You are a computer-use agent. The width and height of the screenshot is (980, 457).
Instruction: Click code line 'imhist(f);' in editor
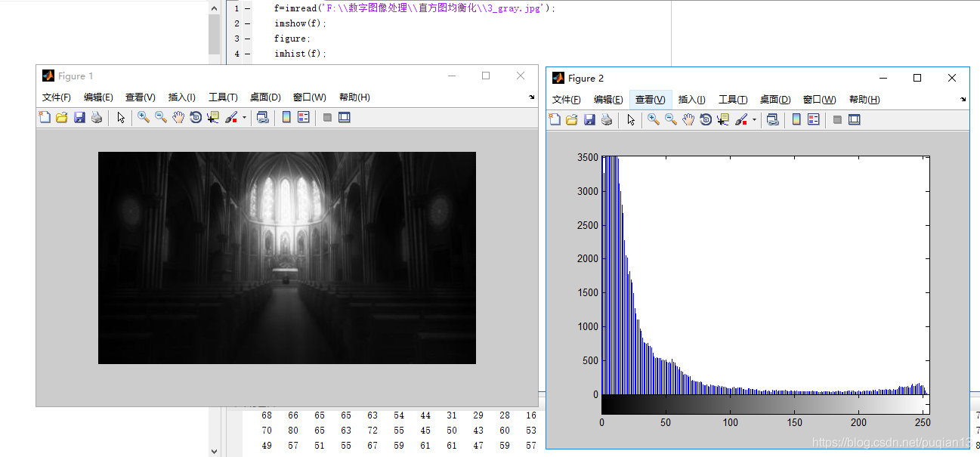(x=301, y=54)
